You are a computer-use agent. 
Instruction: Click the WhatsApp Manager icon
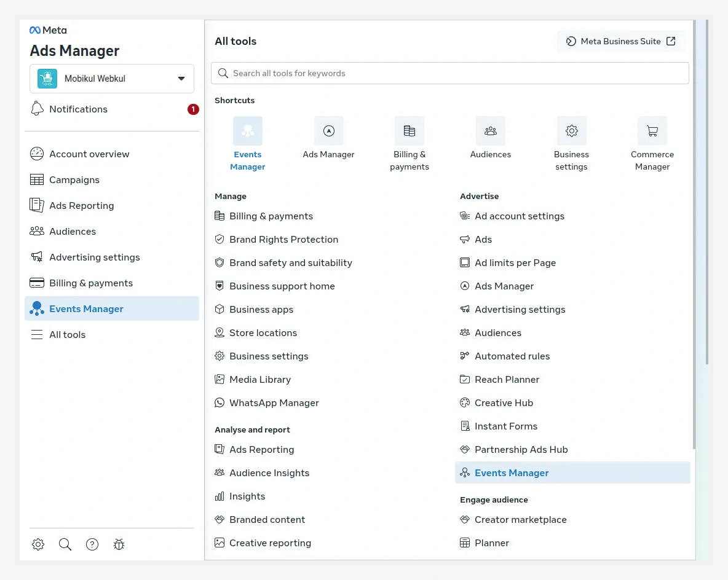tap(220, 403)
